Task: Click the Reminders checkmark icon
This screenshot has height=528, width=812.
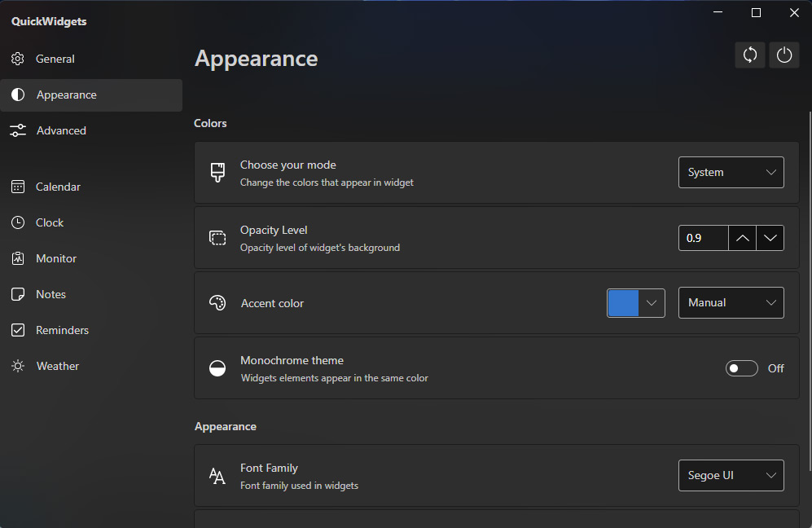Action: 18,330
